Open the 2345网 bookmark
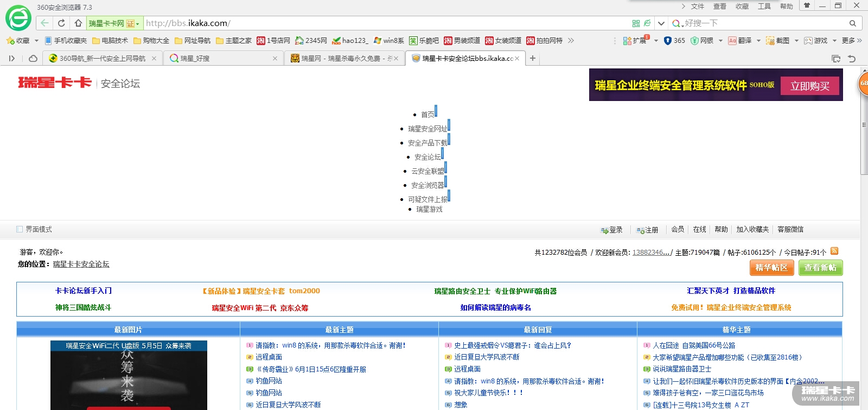This screenshot has width=868, height=410. pyautogui.click(x=311, y=40)
